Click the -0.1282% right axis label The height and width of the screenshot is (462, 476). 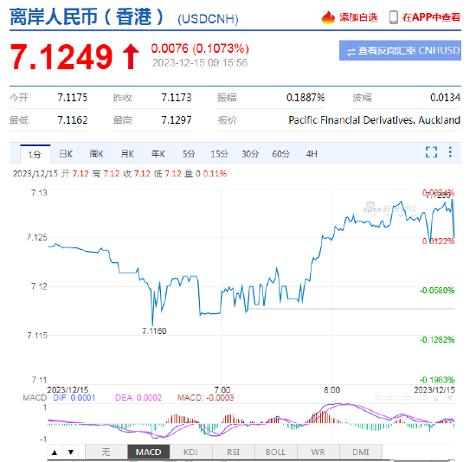(x=437, y=340)
